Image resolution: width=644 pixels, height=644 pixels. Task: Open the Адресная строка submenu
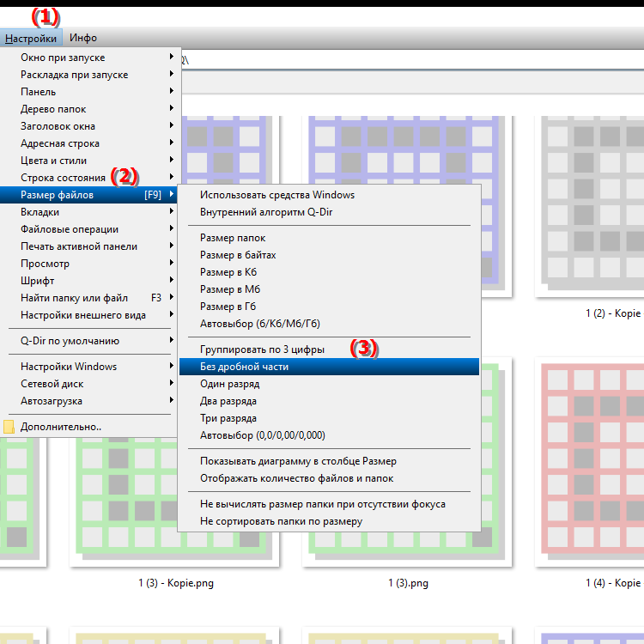pos(89,143)
